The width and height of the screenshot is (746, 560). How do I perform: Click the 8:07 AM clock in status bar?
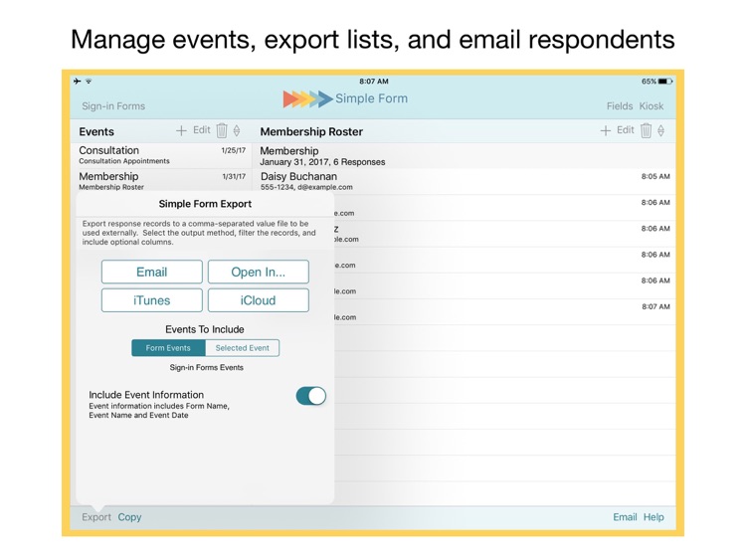coord(374,82)
